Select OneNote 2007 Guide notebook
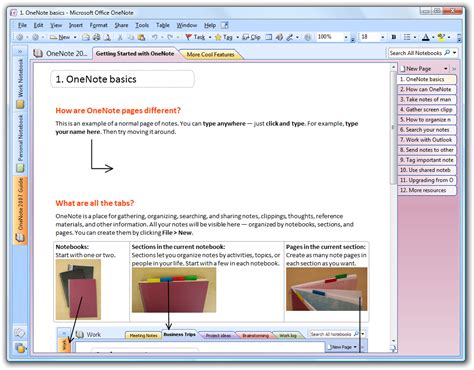The height and width of the screenshot is (370, 474). (x=21, y=210)
